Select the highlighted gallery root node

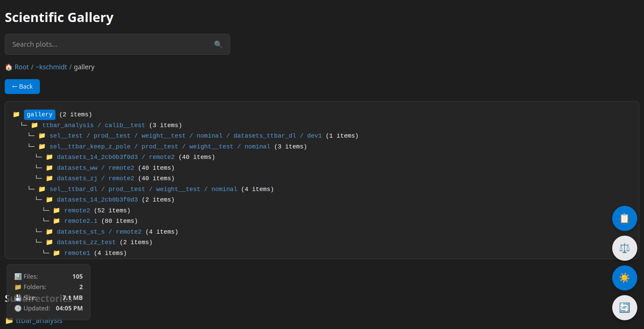pyautogui.click(x=40, y=115)
